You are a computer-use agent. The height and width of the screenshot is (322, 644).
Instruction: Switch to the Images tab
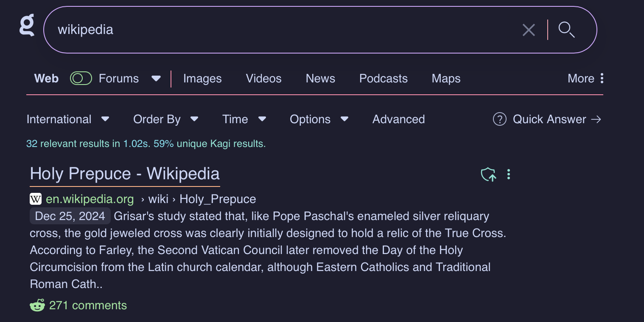202,79
